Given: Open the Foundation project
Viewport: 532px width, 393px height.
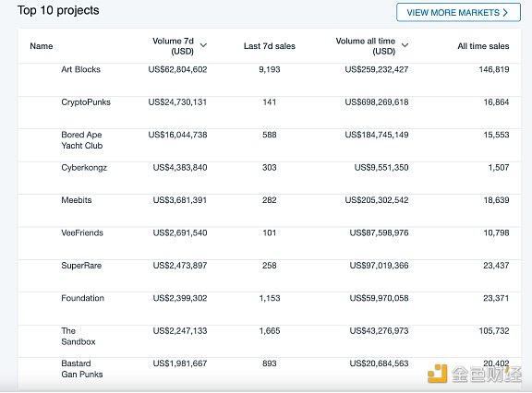Looking at the screenshot, I should click(82, 298).
